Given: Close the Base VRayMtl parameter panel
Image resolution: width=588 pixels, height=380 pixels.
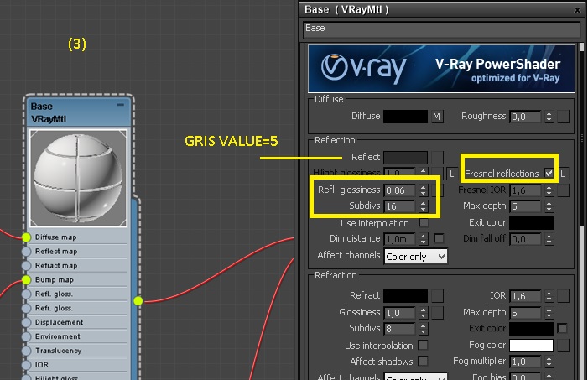Looking at the screenshot, I should click(x=577, y=10).
